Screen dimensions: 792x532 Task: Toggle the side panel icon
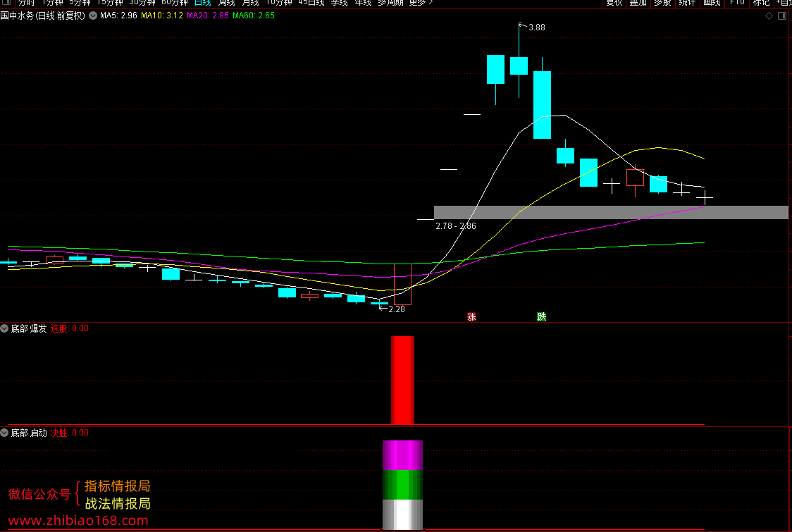pyautogui.click(x=782, y=16)
